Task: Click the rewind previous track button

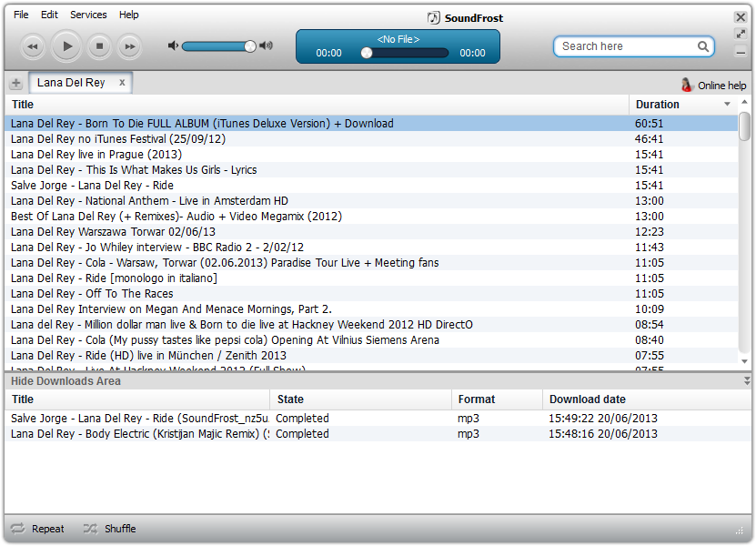Action: 33,46
